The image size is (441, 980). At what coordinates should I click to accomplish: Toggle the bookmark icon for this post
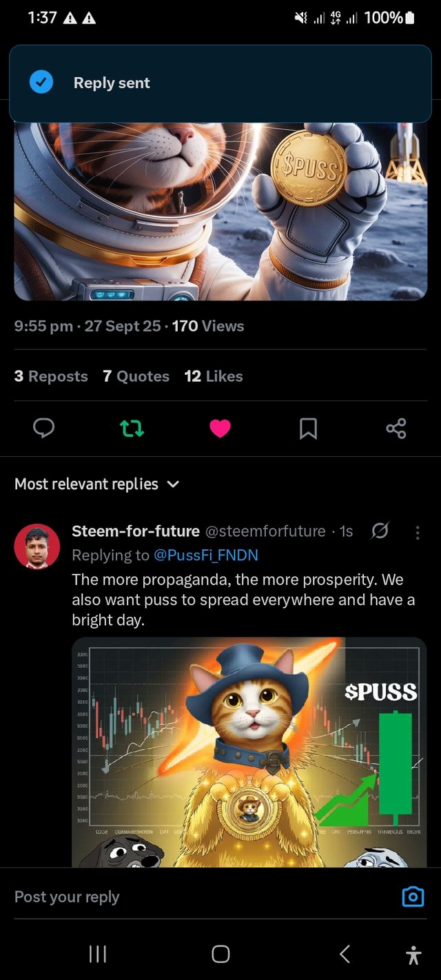(x=308, y=429)
